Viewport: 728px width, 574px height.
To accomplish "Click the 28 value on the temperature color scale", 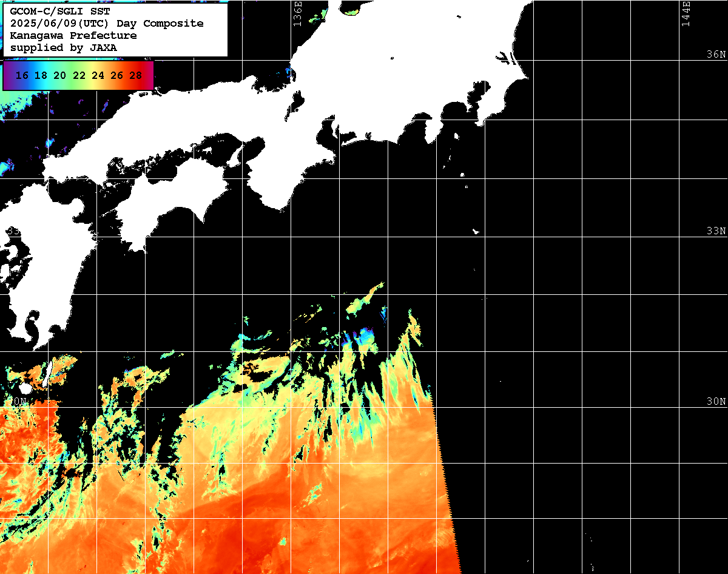I will point(136,76).
